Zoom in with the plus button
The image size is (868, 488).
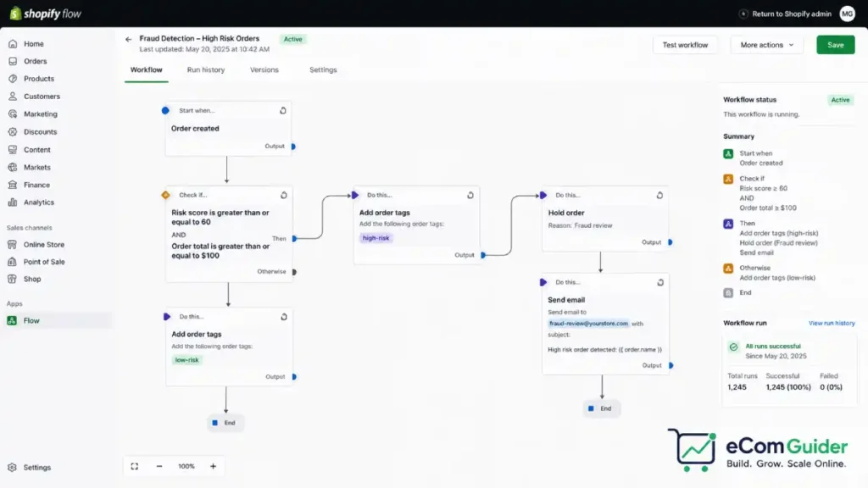point(213,467)
